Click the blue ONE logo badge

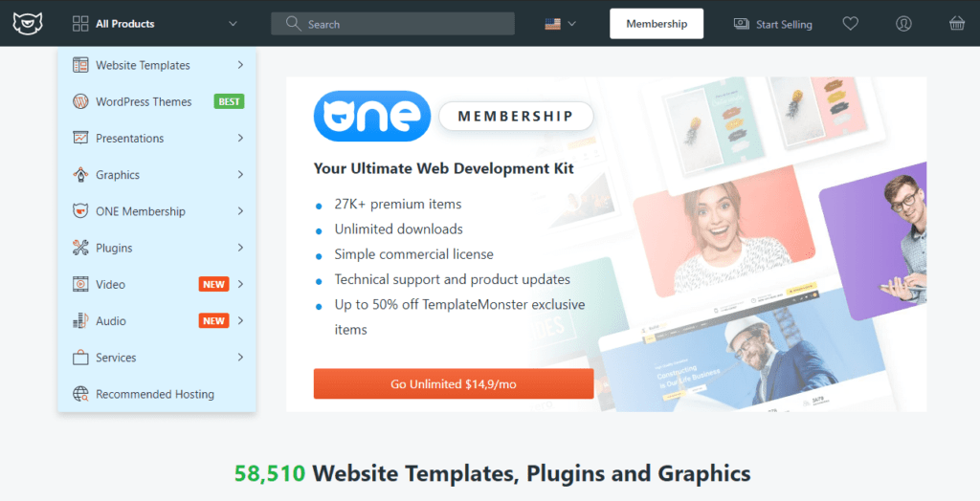point(372,117)
